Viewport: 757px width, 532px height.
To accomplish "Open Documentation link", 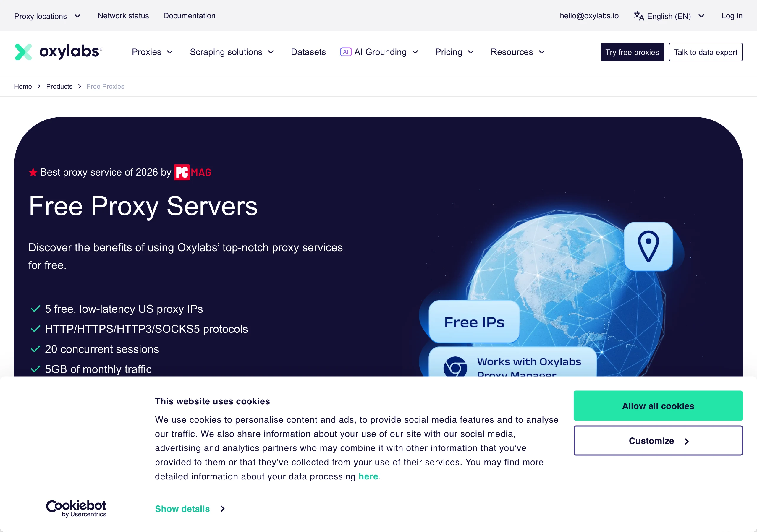I will pos(189,15).
